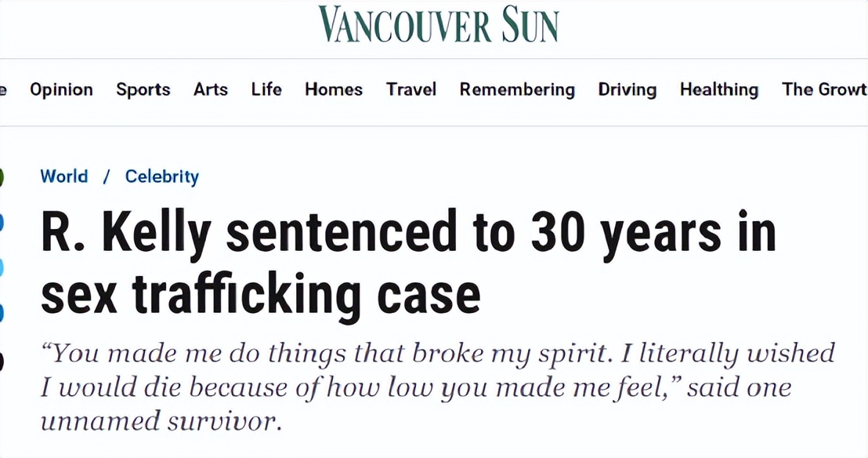Click the blue share circle beside the "R. Kelly" headline line
The width and height of the screenshot is (868, 458).
coord(2,223)
